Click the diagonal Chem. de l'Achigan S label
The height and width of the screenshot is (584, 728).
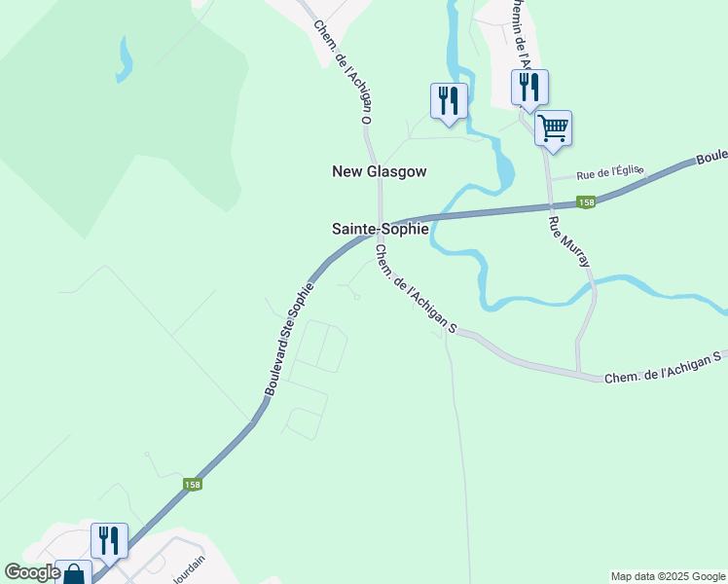[x=415, y=288]
